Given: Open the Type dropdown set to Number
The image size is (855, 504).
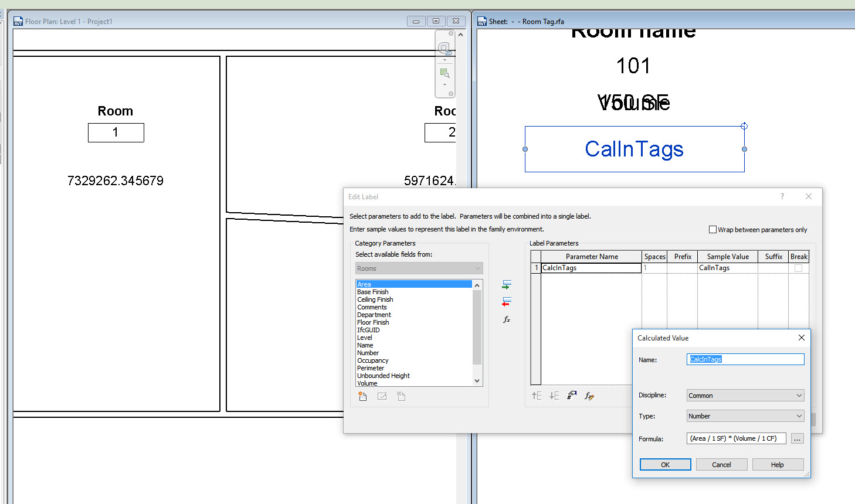Looking at the screenshot, I should (x=745, y=416).
